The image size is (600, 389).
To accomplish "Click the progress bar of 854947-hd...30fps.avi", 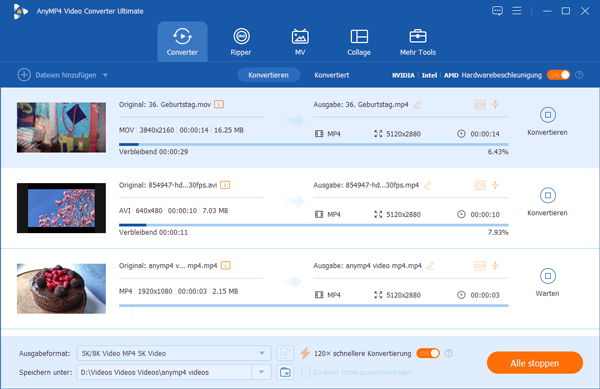I will (x=313, y=225).
